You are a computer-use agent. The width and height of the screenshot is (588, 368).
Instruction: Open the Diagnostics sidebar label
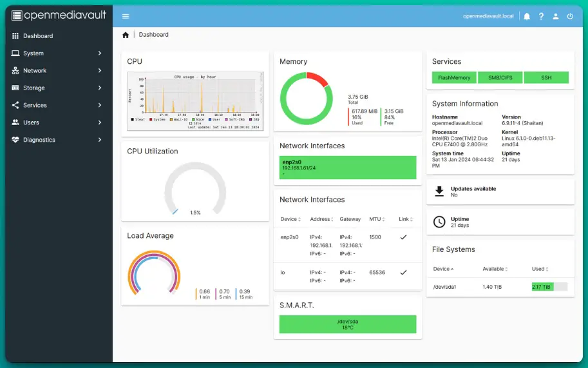pyautogui.click(x=39, y=140)
